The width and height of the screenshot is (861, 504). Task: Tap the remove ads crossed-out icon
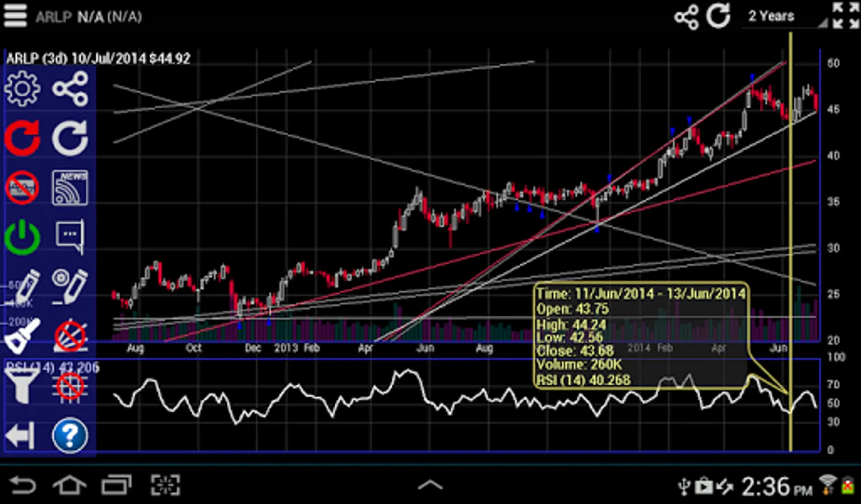(22, 188)
